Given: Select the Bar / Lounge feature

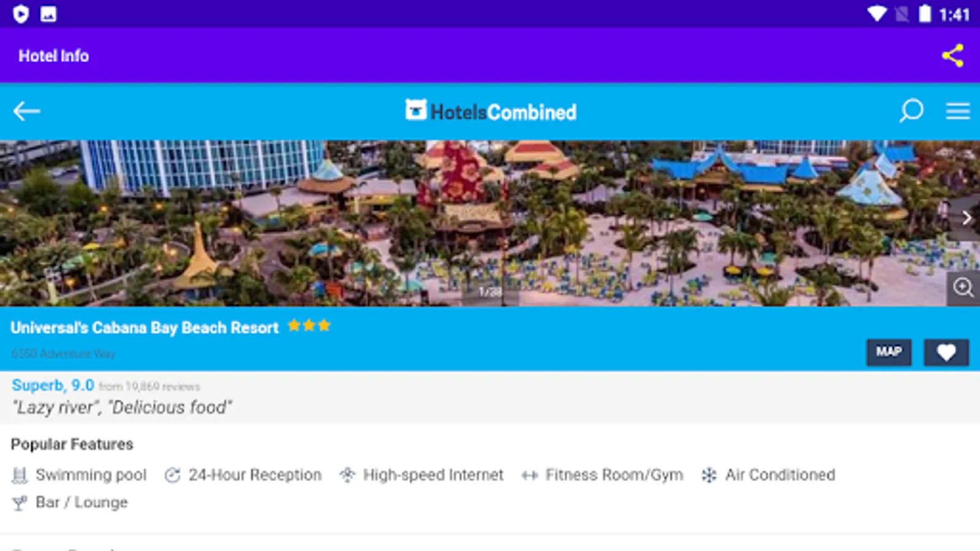Looking at the screenshot, I should point(70,503).
